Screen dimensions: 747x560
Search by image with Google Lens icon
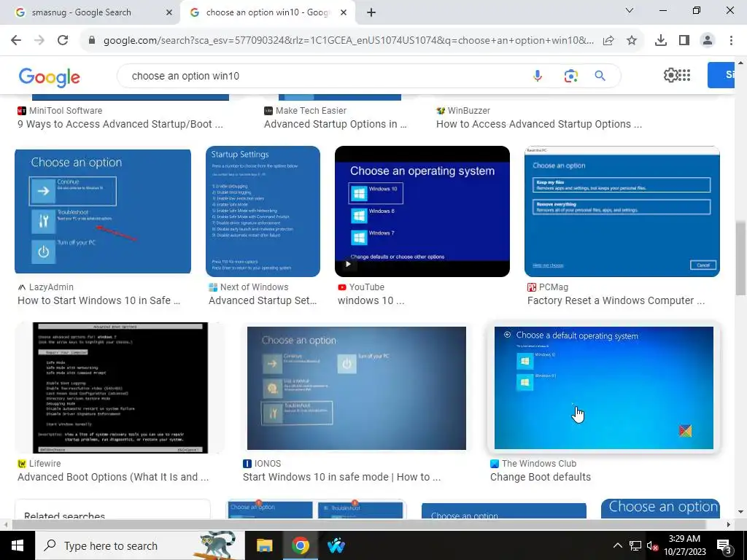[570, 76]
